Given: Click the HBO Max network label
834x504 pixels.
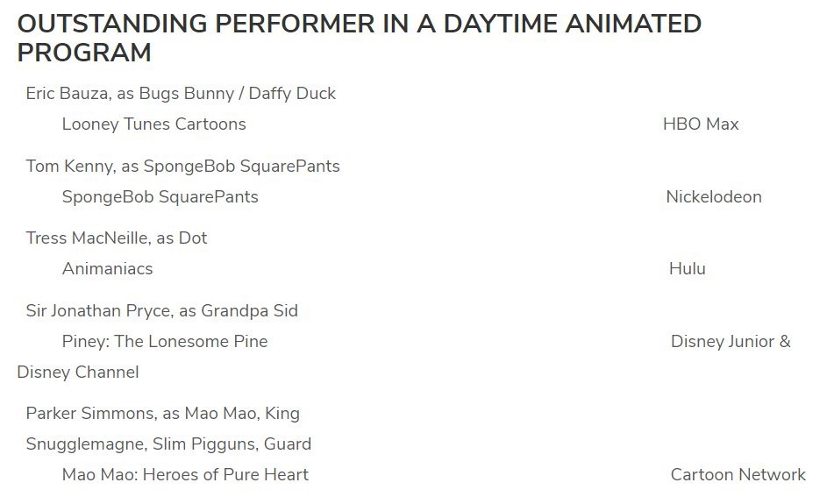Looking at the screenshot, I should pos(701,124).
